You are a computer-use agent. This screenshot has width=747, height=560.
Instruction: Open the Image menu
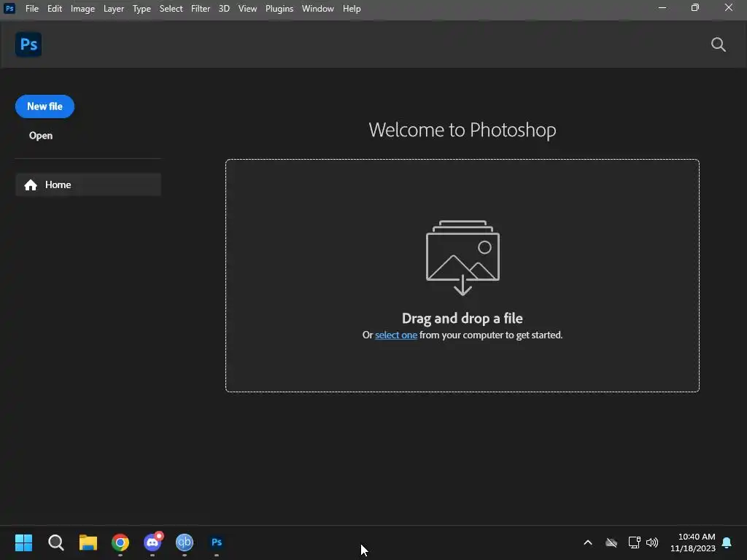coord(82,9)
